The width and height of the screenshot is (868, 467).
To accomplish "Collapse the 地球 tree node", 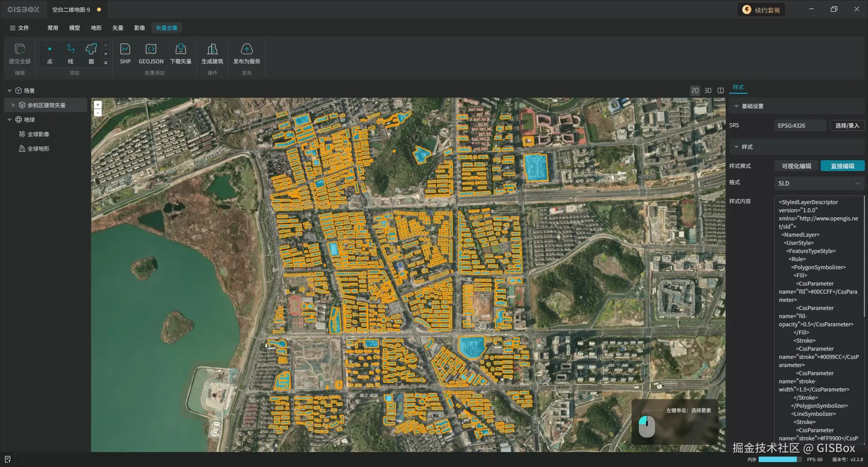I will [x=9, y=119].
